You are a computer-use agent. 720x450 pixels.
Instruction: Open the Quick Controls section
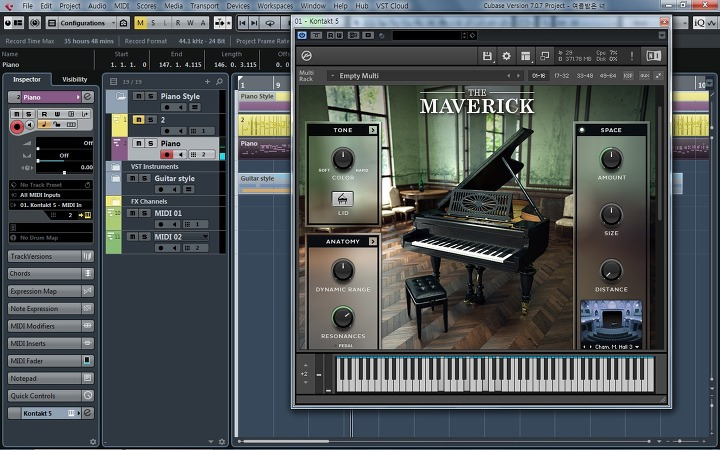[x=51, y=395]
